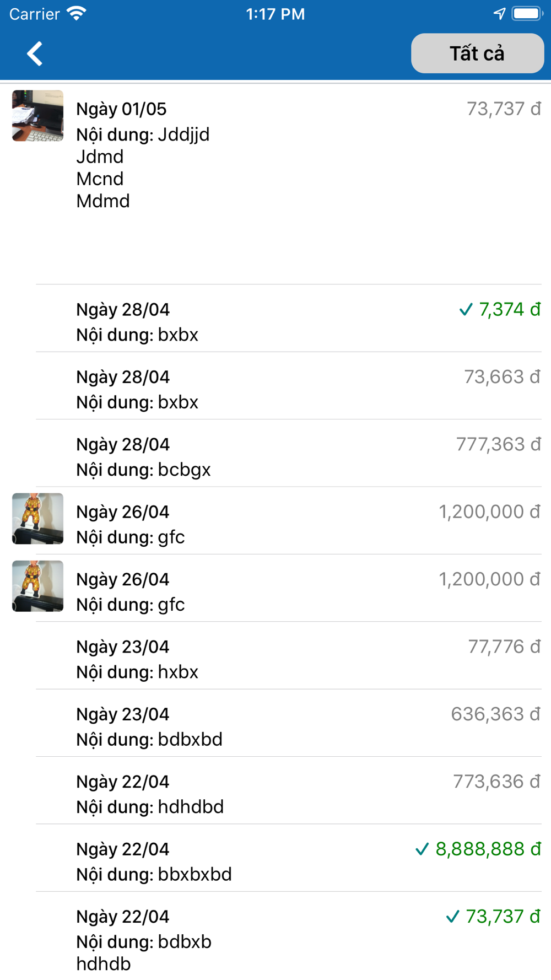
Task: Tap the 777,363 đ amount
Action: (498, 444)
